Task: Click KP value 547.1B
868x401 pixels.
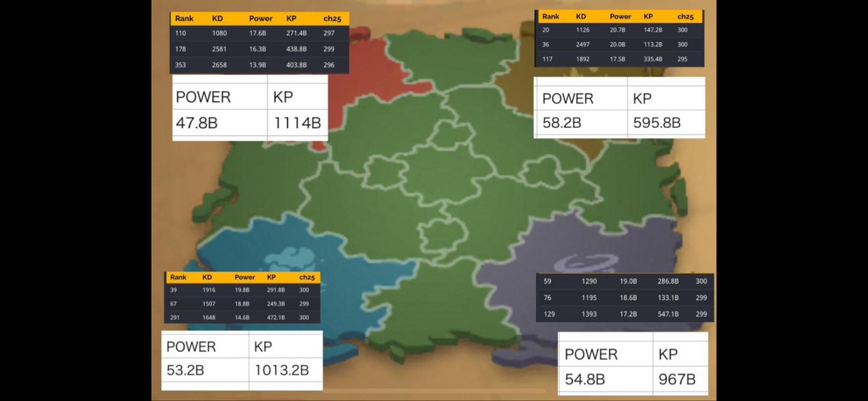Action: point(667,314)
